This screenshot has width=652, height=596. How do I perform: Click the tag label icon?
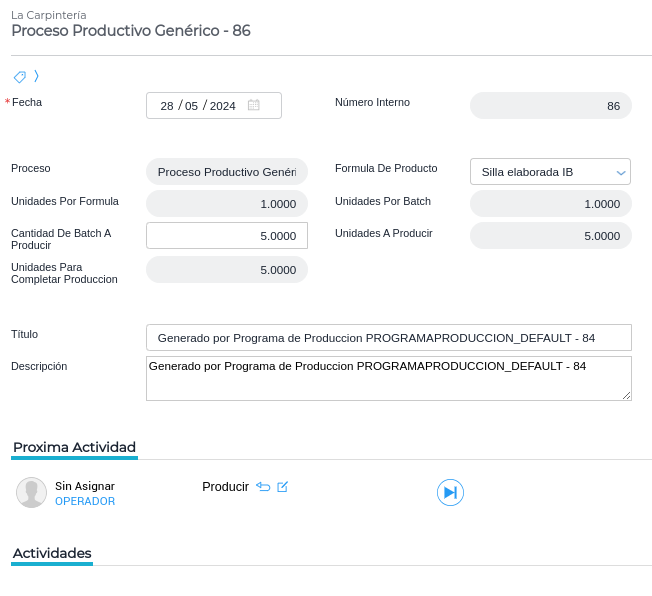point(19,76)
